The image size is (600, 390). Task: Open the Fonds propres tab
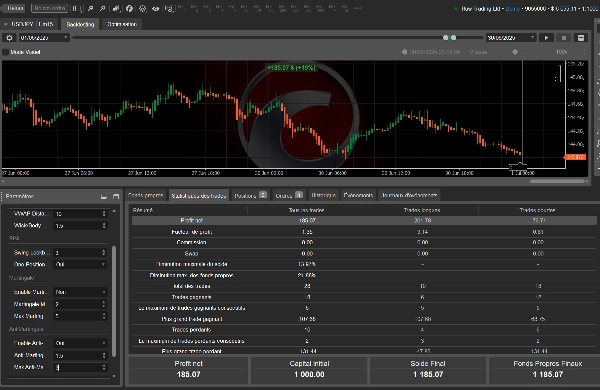click(145, 195)
